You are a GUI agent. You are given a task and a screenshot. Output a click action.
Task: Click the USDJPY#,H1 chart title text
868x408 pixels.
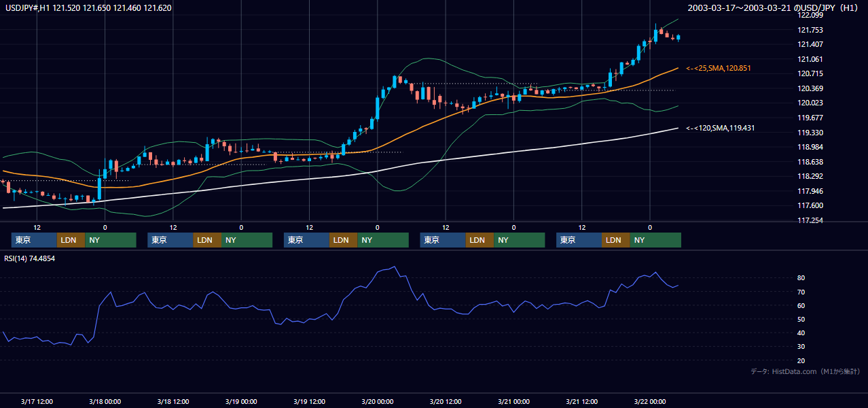87,8
